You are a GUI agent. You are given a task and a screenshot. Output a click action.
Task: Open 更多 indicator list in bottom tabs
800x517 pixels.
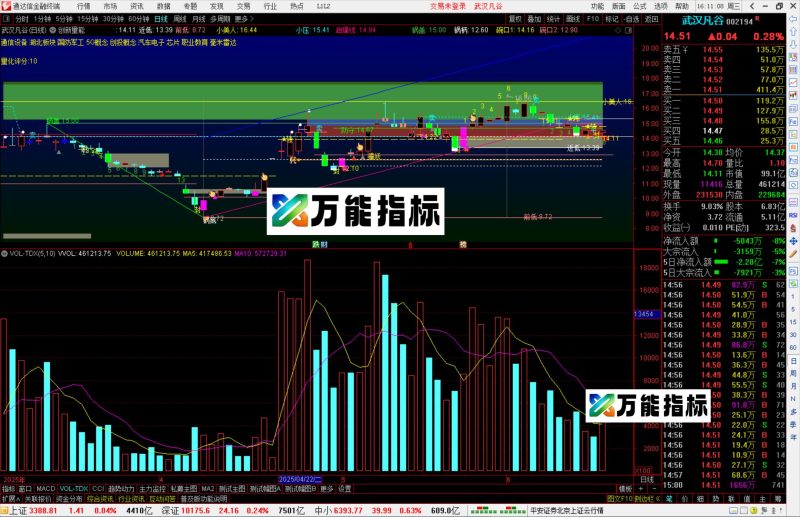(327, 489)
